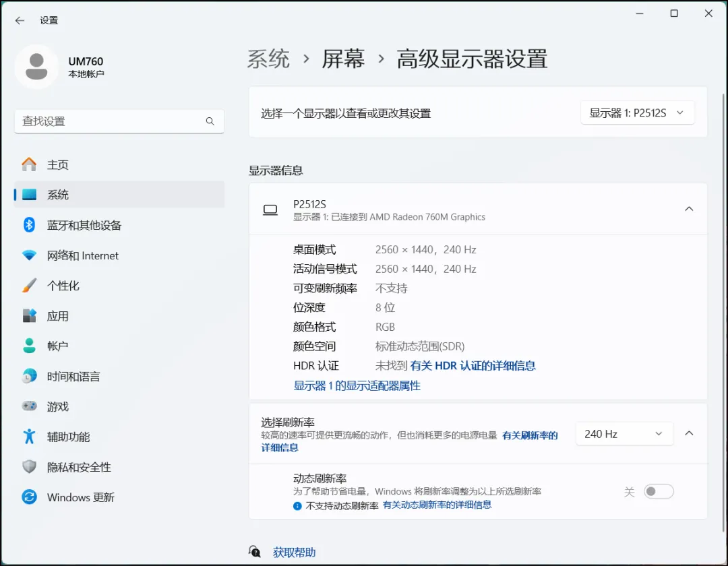Click the 网络和 Internet Wi-Fi icon
Image resolution: width=728 pixels, height=566 pixels.
(29, 255)
